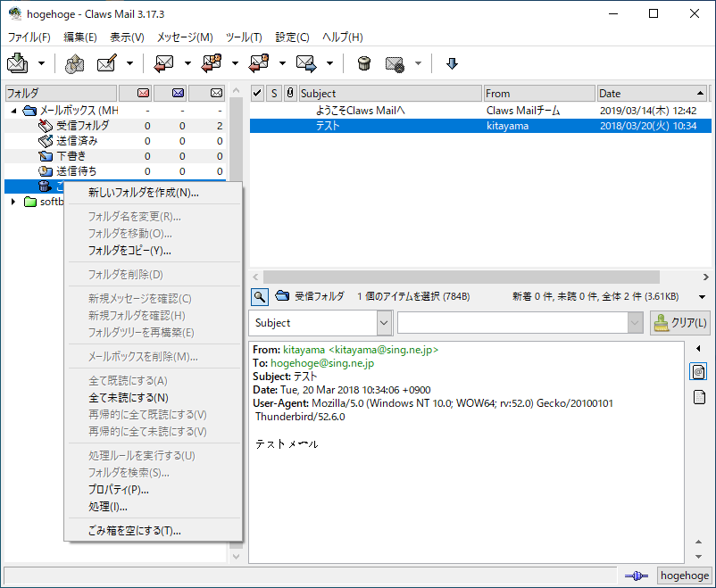Click the message list horizontal scrollbar
The width and height of the screenshot is (716, 588).
462,277
